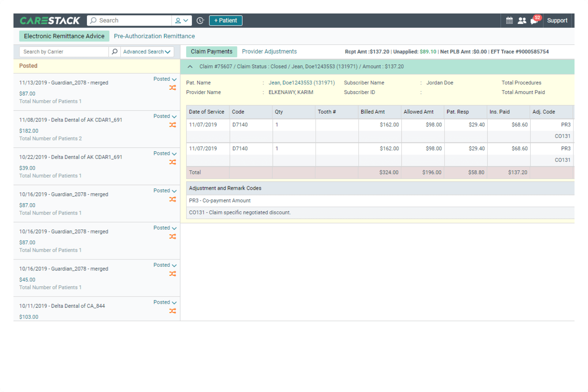Open the Advanced Search dropdown
The height and width of the screenshot is (392, 588).
147,51
